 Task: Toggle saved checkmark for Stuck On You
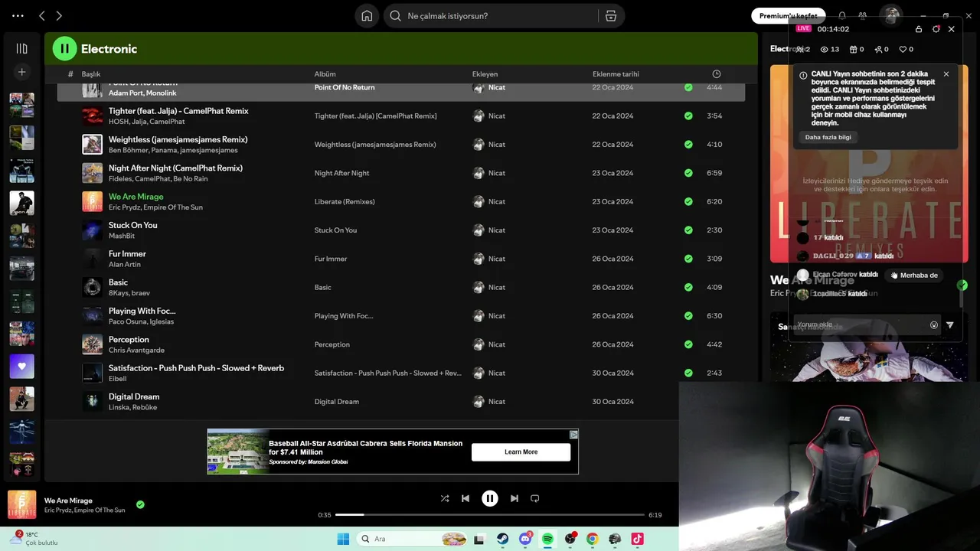click(x=688, y=230)
